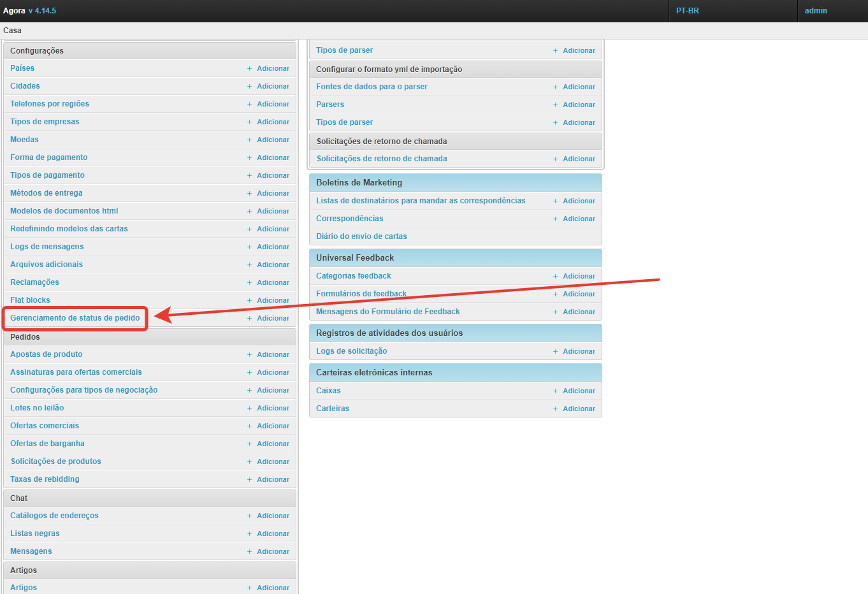Go to the Casa breadcrumb
This screenshot has width=868, height=594.
click(12, 31)
